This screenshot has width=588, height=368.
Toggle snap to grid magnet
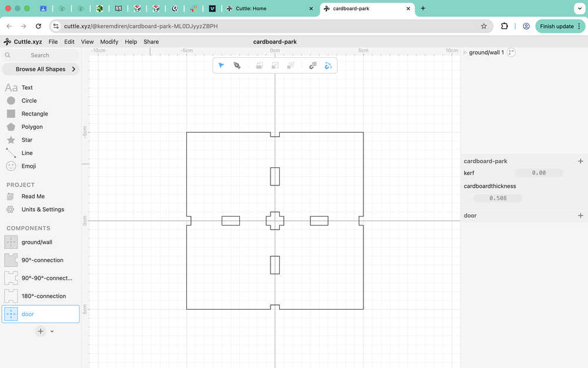[x=313, y=66]
